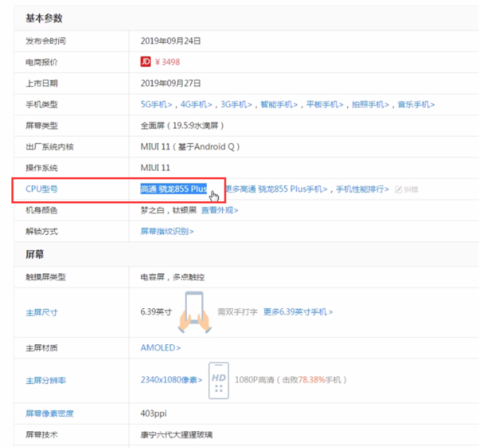Open the 3G手机 category link
Viewport: 479px width, 448px height.
coord(236,105)
